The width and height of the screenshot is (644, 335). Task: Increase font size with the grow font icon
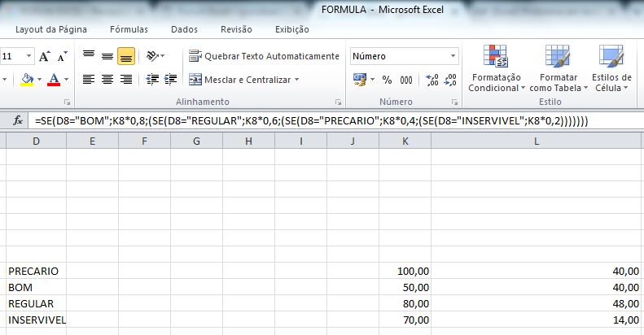44,56
